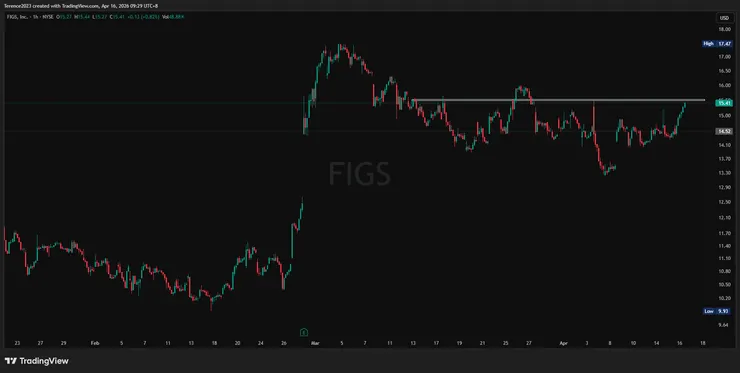
Task: Click the 12.50 price axis label
Action: [x=724, y=202]
